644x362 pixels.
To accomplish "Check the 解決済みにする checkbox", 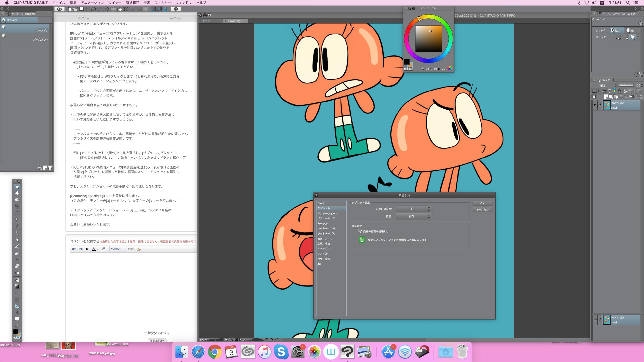I will 145,333.
